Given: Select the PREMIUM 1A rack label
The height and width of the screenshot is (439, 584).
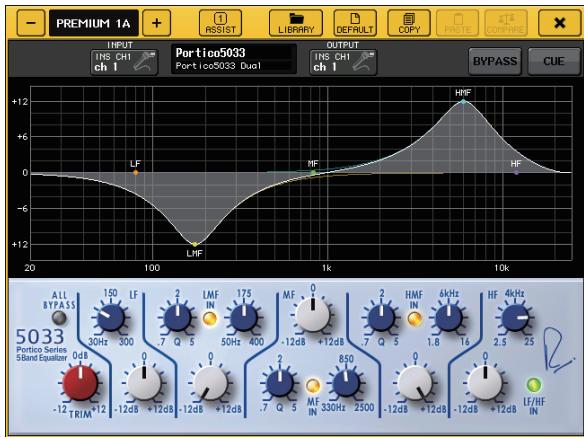Looking at the screenshot, I should pos(93,23).
